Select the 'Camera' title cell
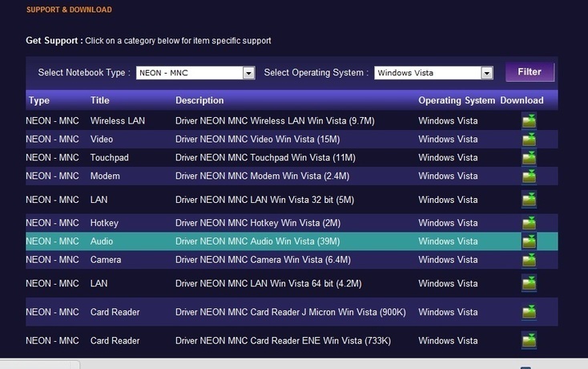 106,260
